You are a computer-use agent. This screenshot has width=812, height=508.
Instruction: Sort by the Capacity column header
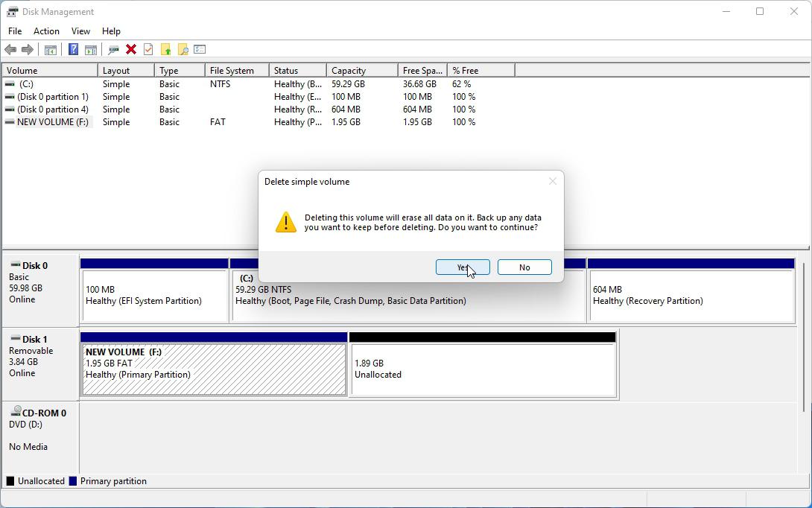tap(362, 71)
